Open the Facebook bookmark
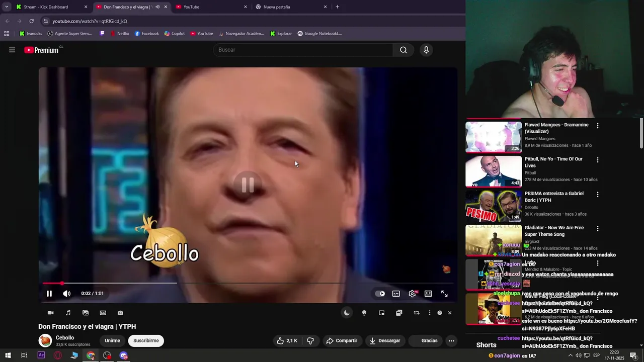Viewport: 644px width, 362px height. pyautogui.click(x=146, y=34)
